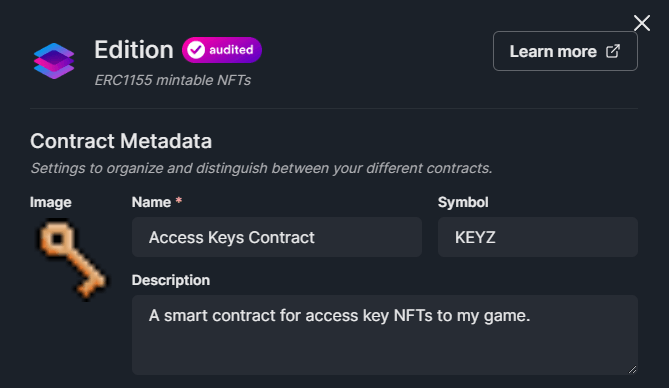Click the red required asterisk by Name
The image size is (669, 388).
(179, 201)
